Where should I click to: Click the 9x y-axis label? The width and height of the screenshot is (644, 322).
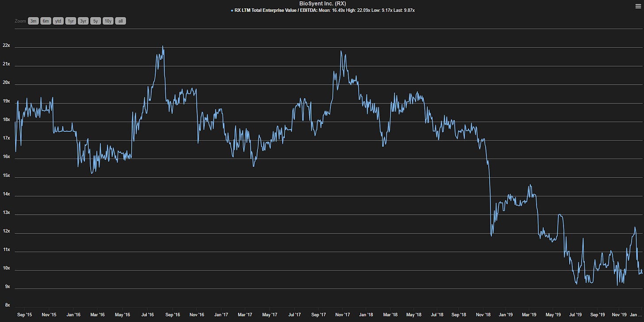7,287
